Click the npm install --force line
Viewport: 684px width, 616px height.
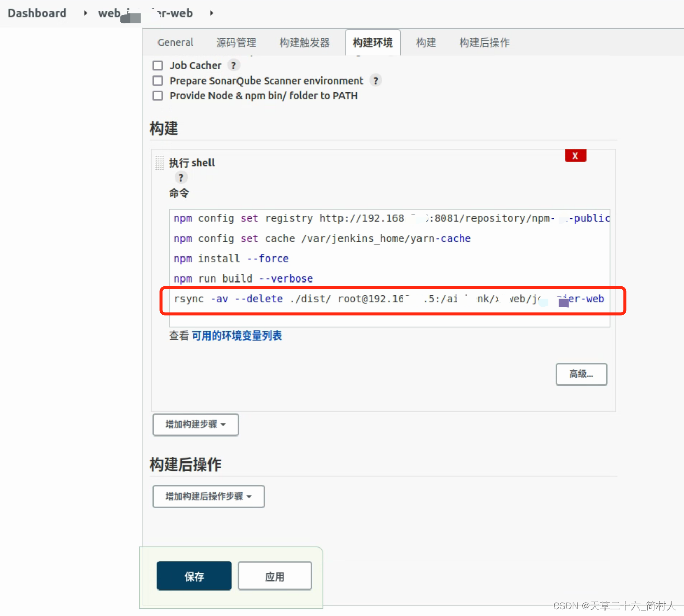pyautogui.click(x=231, y=259)
